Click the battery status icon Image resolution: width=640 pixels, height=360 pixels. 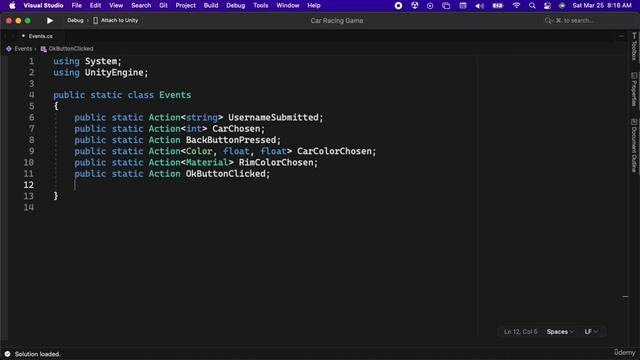[x=498, y=5]
